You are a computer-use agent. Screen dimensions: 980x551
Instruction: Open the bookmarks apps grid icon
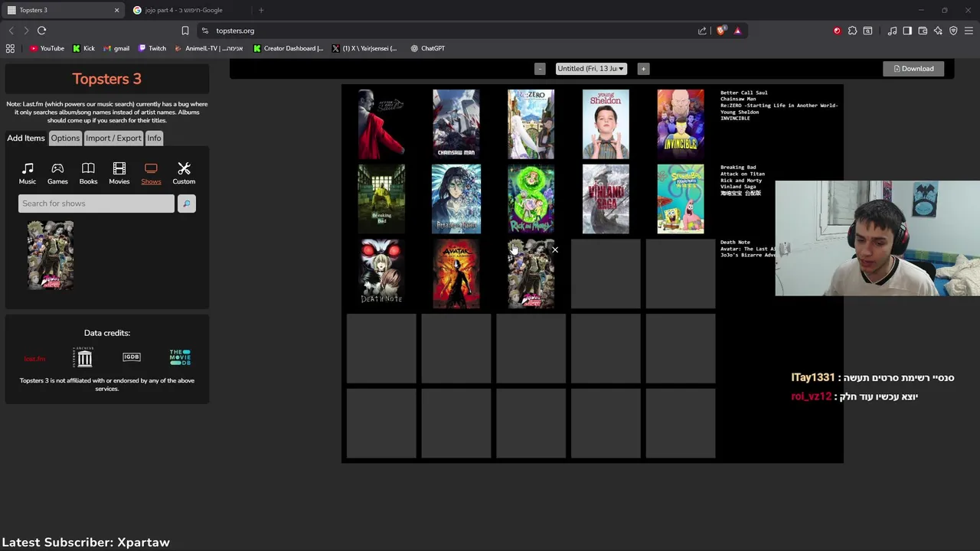click(x=10, y=48)
